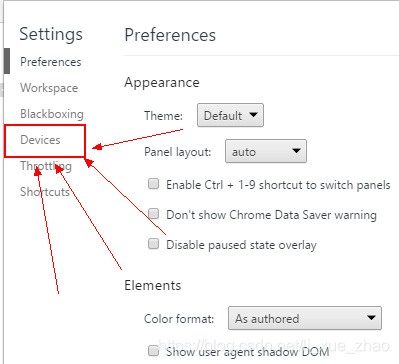Expand the Panel layout auto dropdown
The width and height of the screenshot is (399, 364).
266,151
